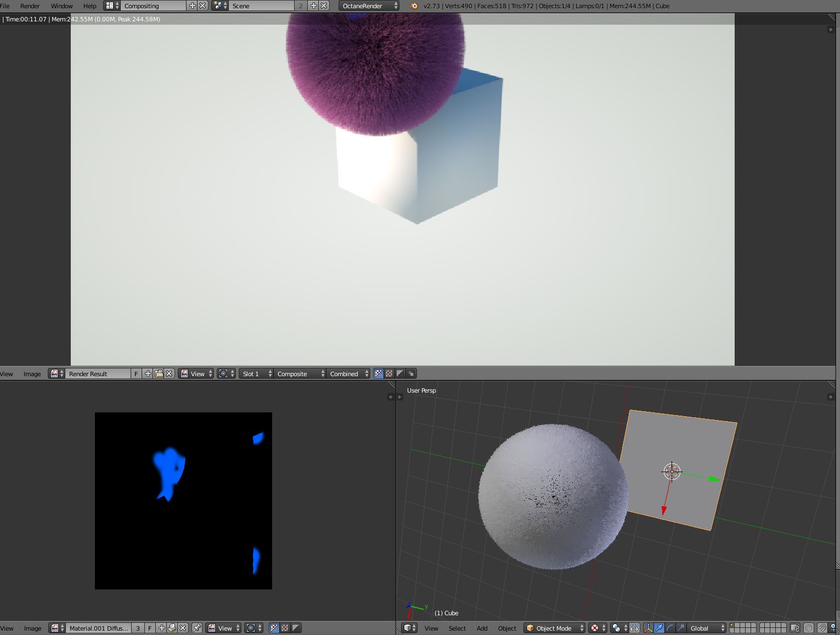Enable the scale manipulator
Viewport: 840px width, 635px height.
(681, 628)
